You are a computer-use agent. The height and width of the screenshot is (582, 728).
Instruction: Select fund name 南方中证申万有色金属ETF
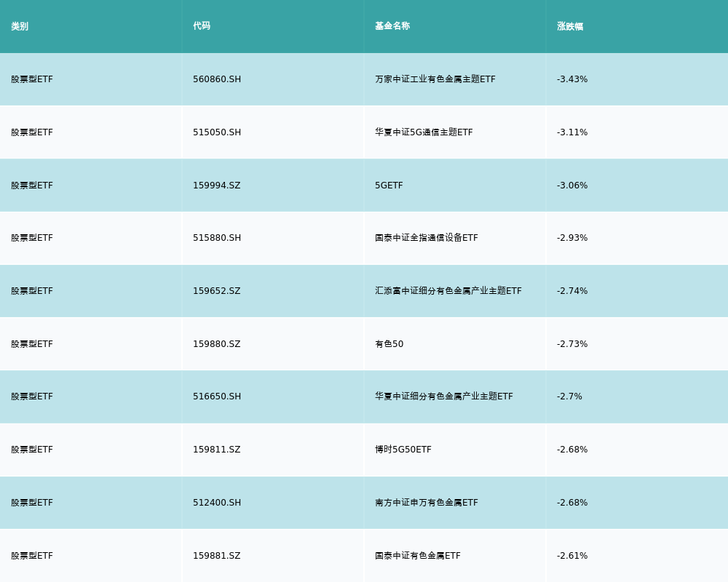[426, 503]
